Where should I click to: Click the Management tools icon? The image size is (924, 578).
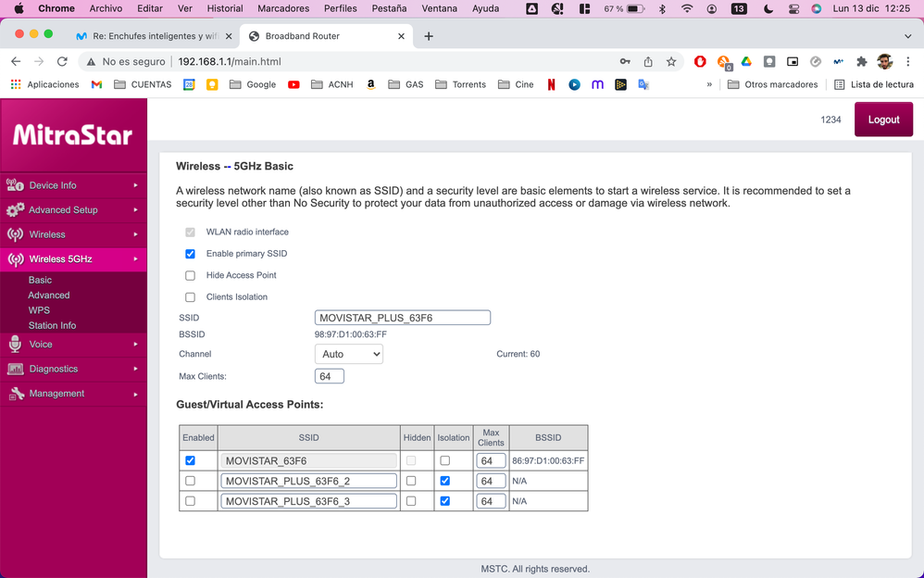(x=15, y=394)
